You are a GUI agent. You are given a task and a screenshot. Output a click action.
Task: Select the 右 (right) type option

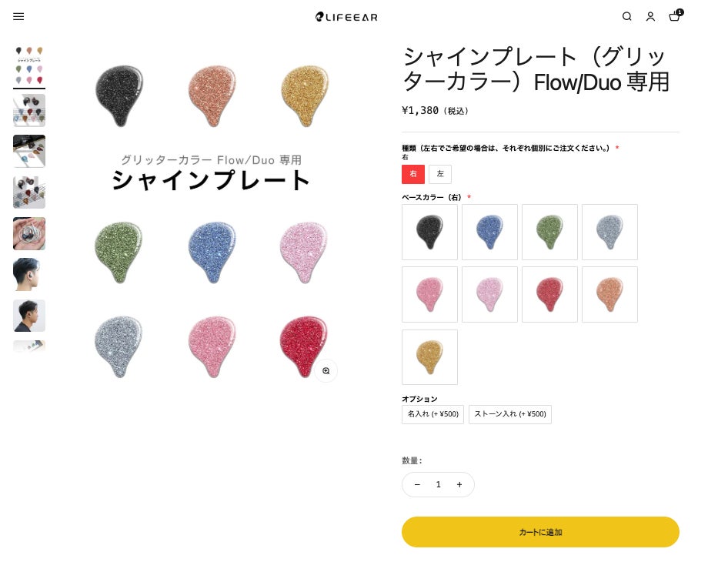[413, 174]
